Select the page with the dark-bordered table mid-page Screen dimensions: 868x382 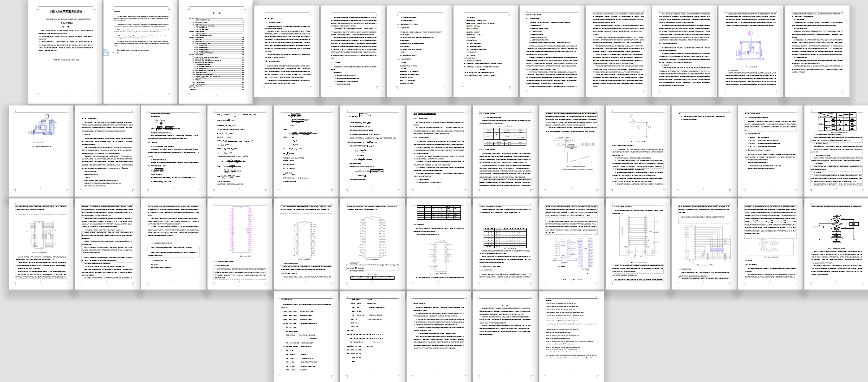click(505, 244)
